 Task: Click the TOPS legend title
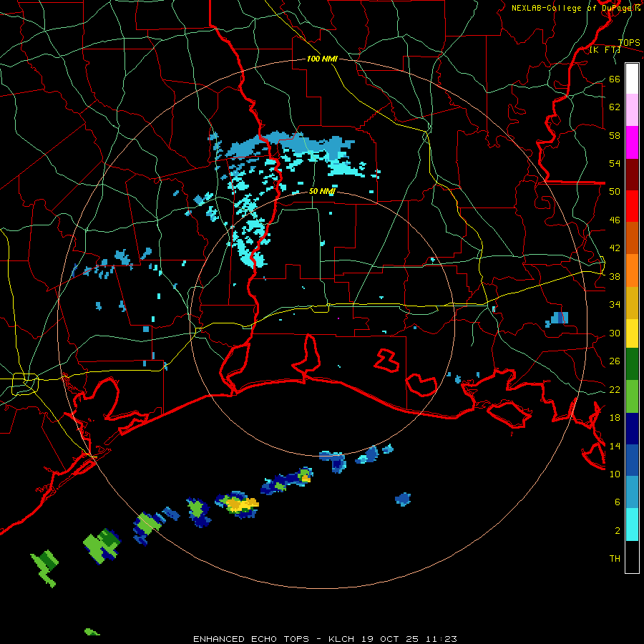629,43
